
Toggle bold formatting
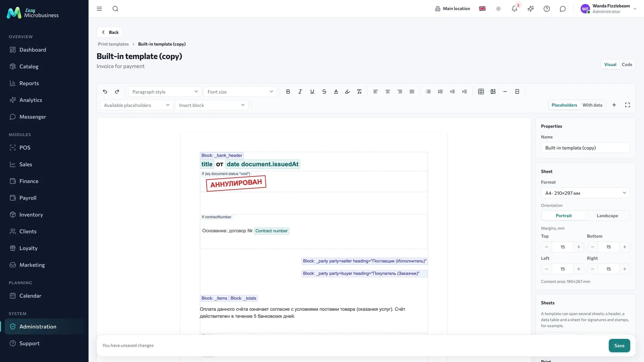coord(288,92)
